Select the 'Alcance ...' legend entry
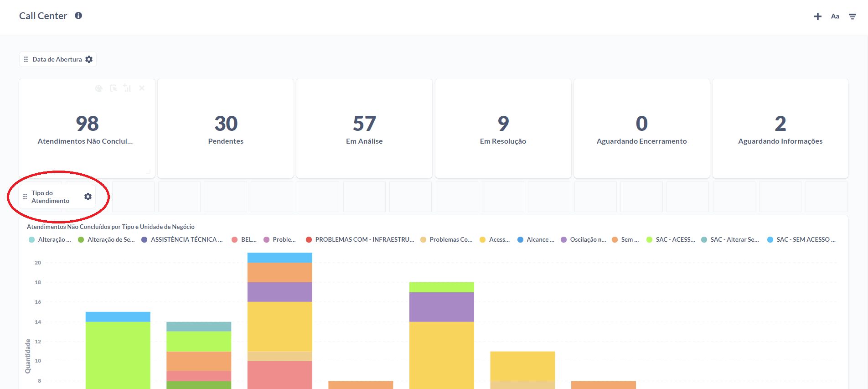This screenshot has width=868, height=389. (x=536, y=239)
